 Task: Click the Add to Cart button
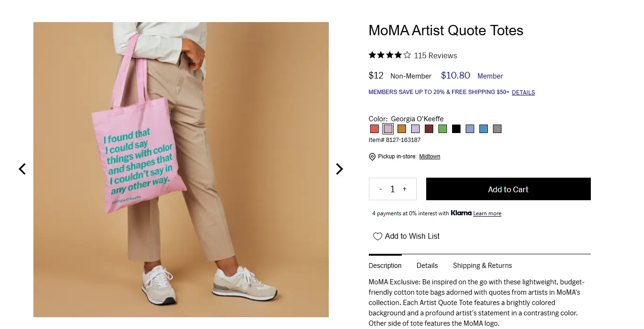tap(508, 189)
